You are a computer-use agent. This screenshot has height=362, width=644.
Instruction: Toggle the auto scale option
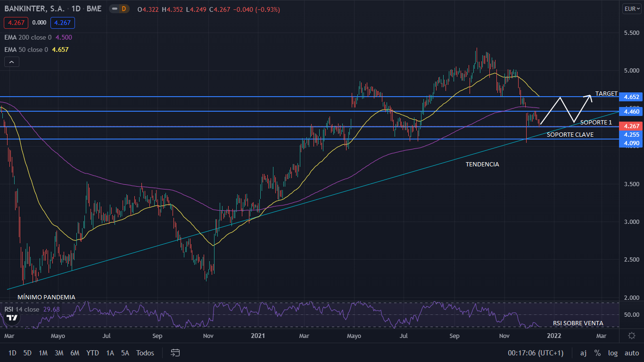point(632,353)
